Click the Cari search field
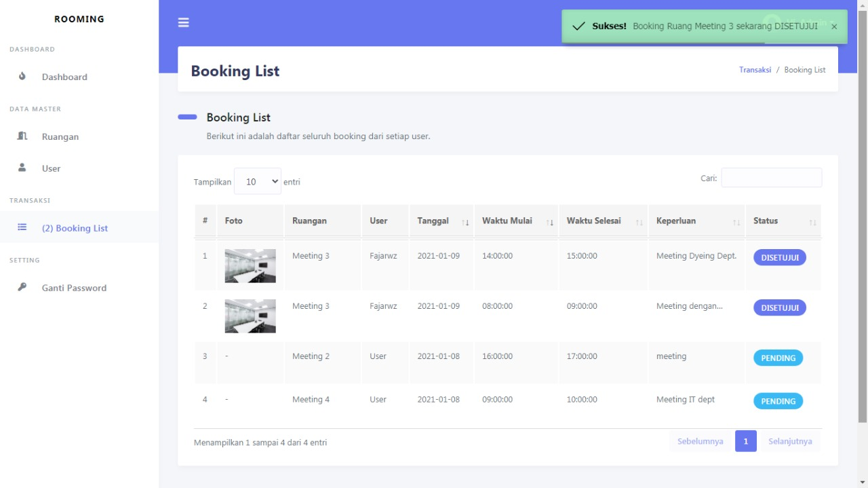Image resolution: width=868 pixels, height=488 pixels. pyautogui.click(x=771, y=177)
